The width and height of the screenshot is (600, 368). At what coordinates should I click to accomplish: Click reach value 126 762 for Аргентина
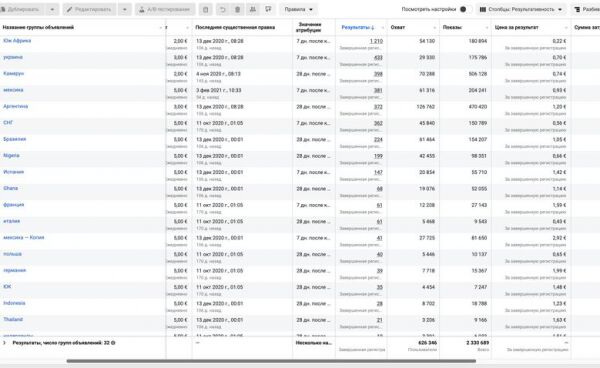pyautogui.click(x=426, y=107)
